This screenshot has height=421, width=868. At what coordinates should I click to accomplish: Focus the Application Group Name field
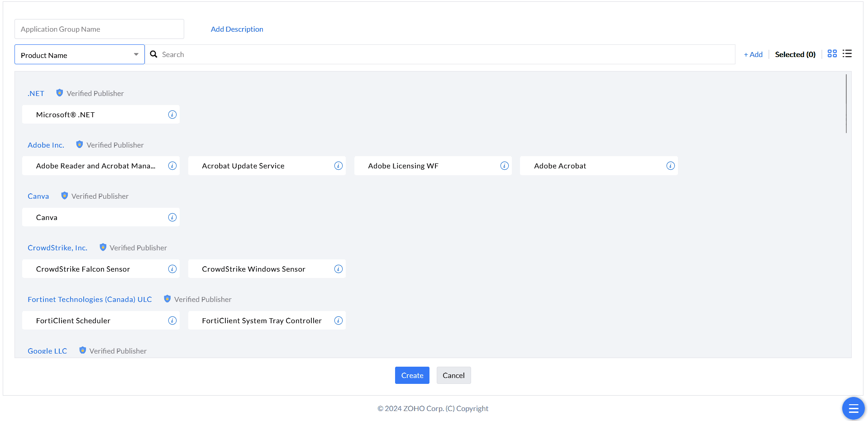pyautogui.click(x=99, y=29)
